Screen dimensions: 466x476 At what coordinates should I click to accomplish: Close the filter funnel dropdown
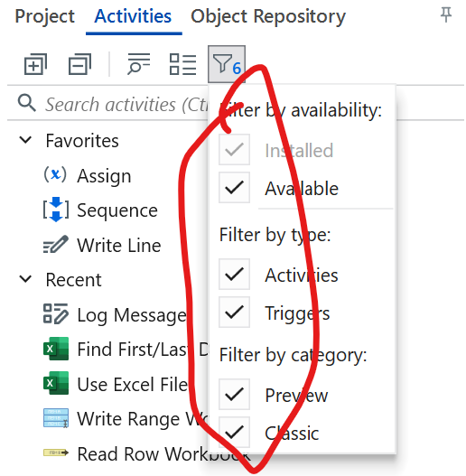[227, 64]
